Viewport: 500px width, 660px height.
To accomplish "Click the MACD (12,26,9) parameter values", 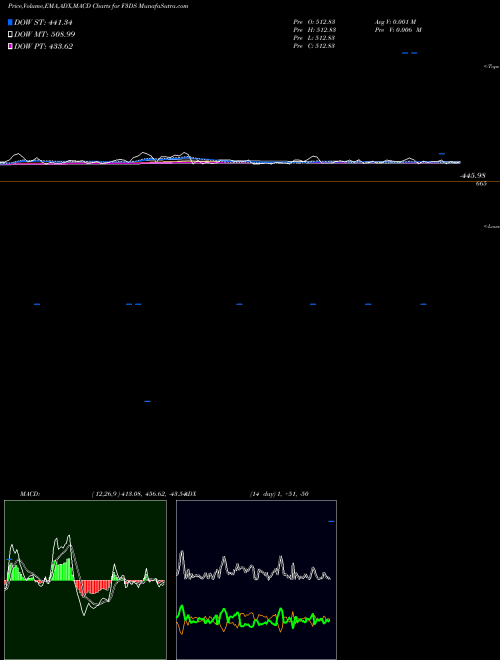I will 141,494.
